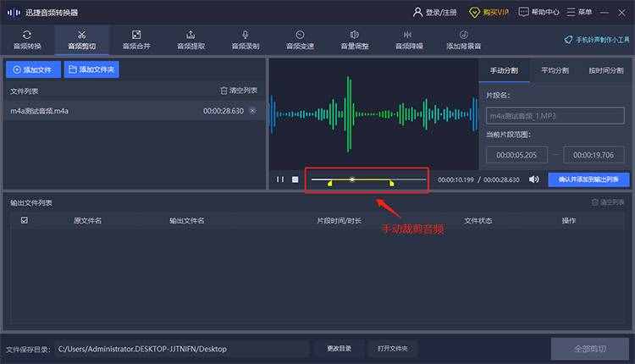The width and height of the screenshot is (635, 364).
Task: Click the 全部剪切 cut all button
Action: 589,349
